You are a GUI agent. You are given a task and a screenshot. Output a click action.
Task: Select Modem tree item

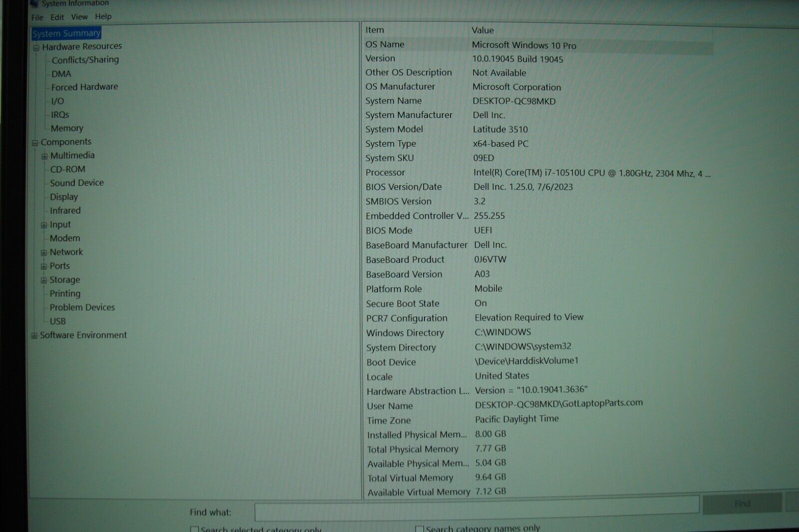click(x=64, y=238)
